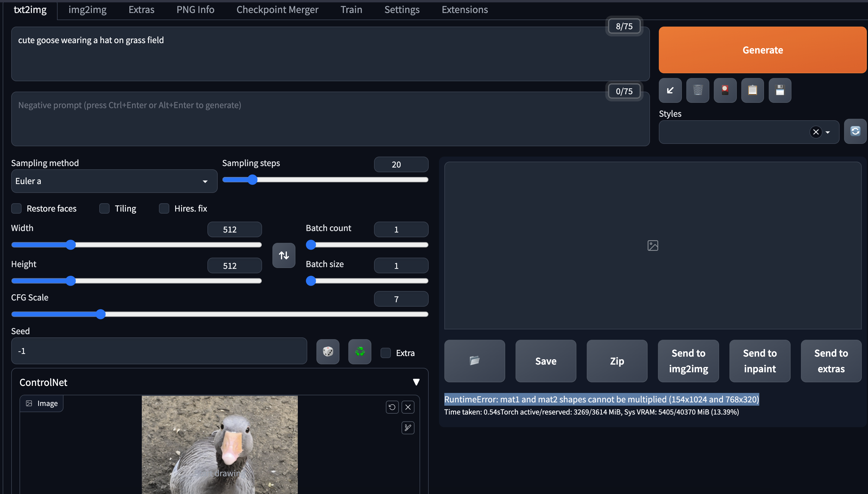Adjust the Batch count slider
Viewport: 868px width, 494px height.
click(367, 245)
